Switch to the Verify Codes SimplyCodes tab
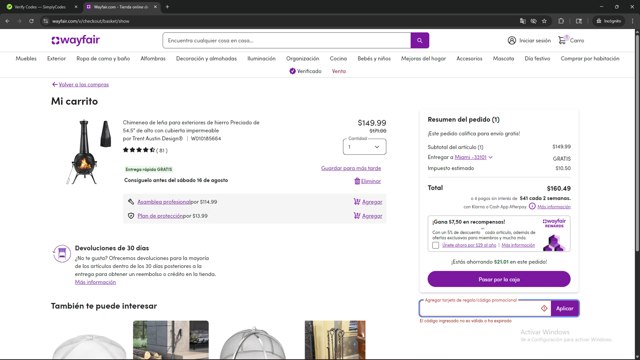The height and width of the screenshot is (360, 640). pyautogui.click(x=41, y=7)
